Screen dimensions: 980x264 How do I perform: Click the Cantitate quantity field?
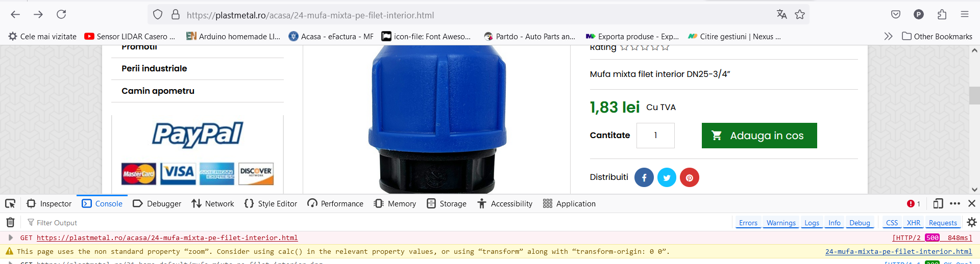click(655, 136)
